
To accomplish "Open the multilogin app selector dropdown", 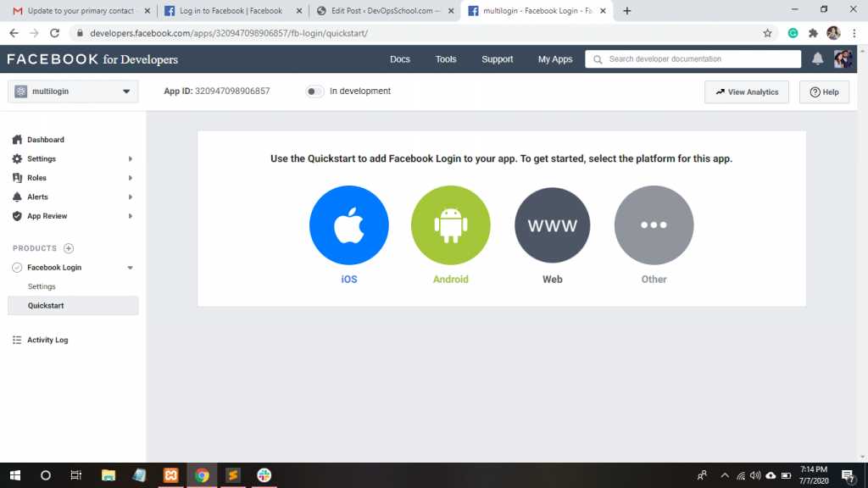I will pyautogui.click(x=73, y=91).
